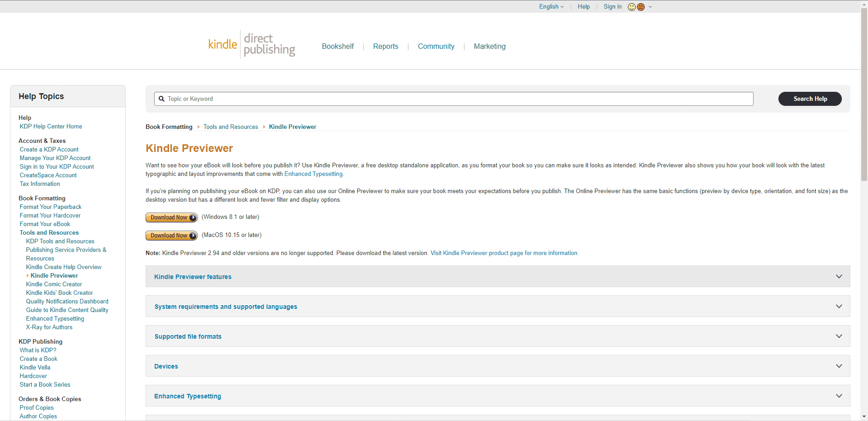Open Kindle Create Help Overview
Screen dimensions: 868x421
click(x=64, y=267)
